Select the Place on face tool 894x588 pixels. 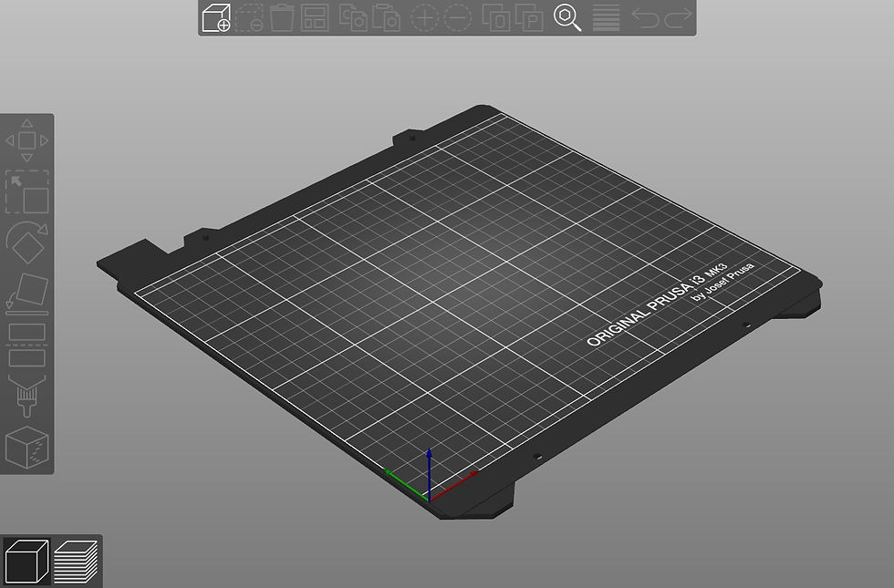point(26,294)
